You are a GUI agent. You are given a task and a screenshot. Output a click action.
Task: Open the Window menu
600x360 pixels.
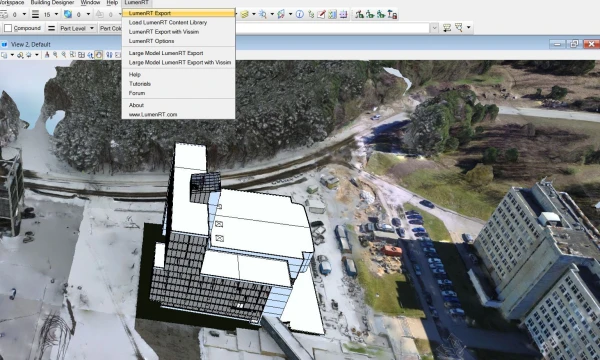pyautogui.click(x=90, y=3)
